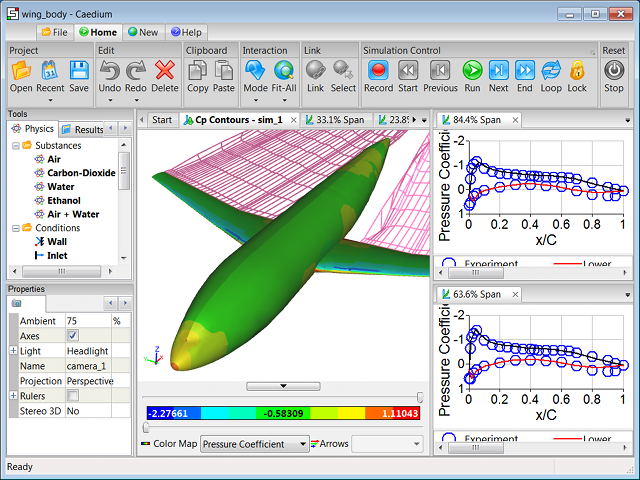Open the Fit-All dropdown arrow
Screen dimensions: 640x480
[284, 100]
